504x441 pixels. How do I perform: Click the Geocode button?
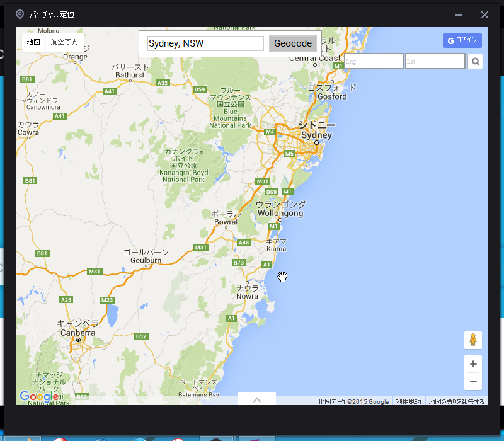[292, 43]
